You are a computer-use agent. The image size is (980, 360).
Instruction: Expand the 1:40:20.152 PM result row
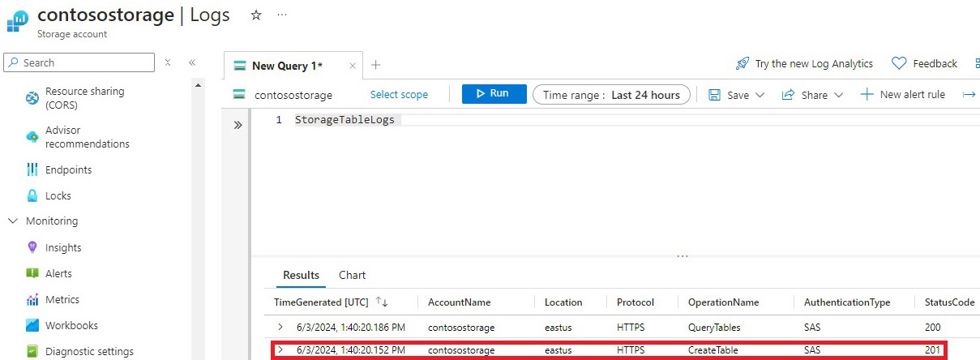point(280,350)
